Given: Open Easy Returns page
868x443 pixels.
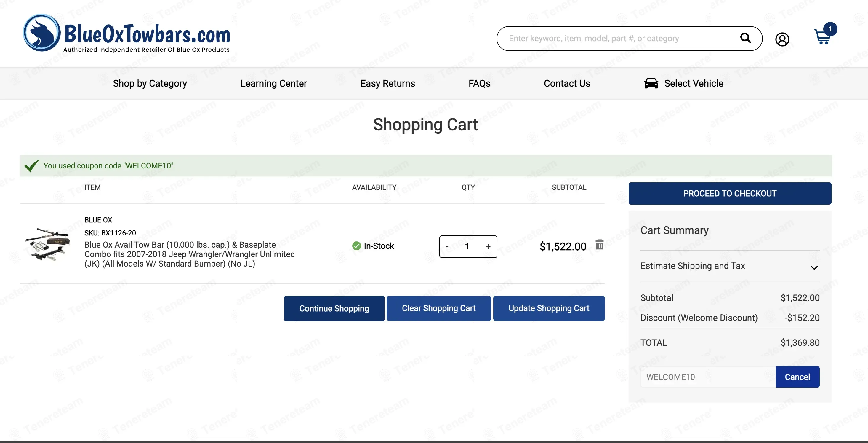Looking at the screenshot, I should [x=387, y=83].
